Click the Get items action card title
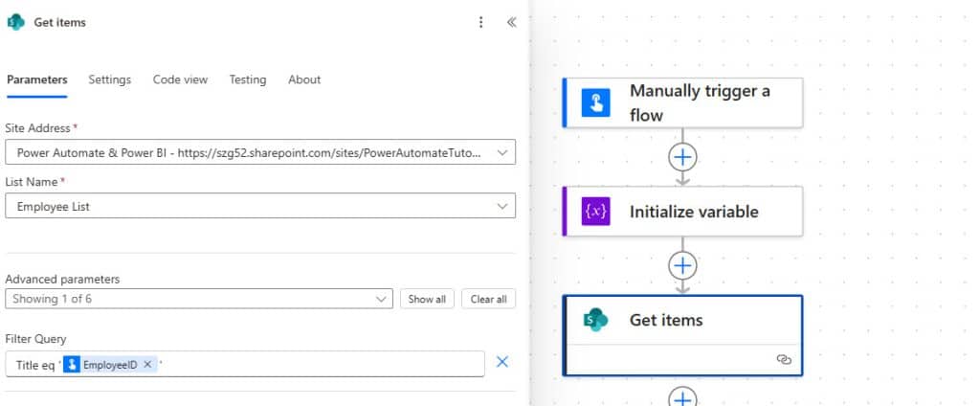Viewport: 980px width, 406px height. tap(666, 320)
